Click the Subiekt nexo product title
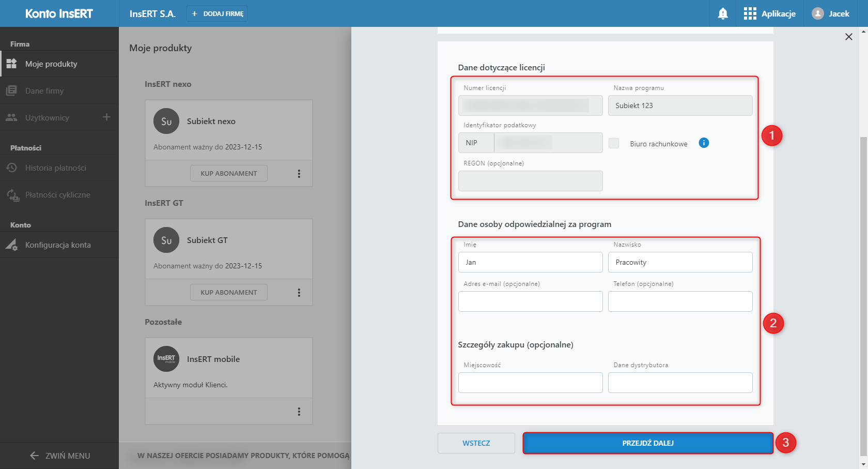This screenshot has width=868, height=469. click(x=211, y=121)
